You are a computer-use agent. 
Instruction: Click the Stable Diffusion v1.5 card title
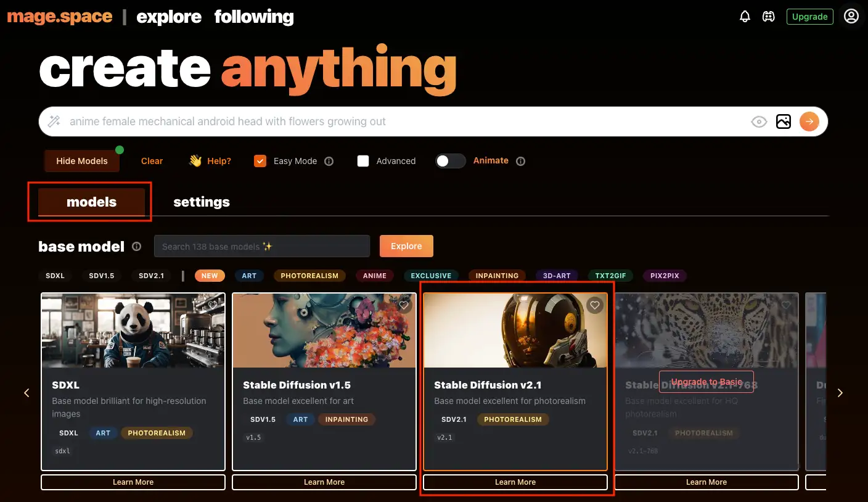click(x=297, y=385)
